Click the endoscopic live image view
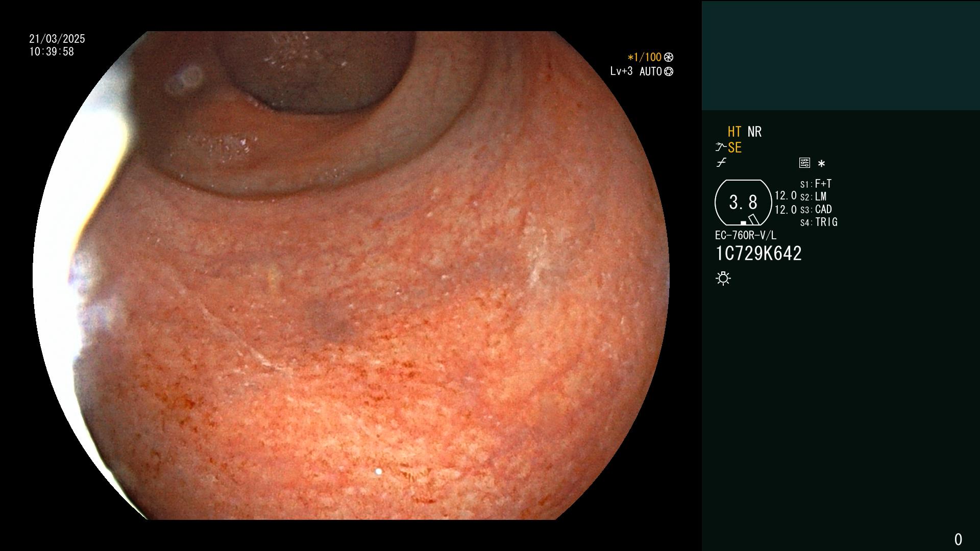The image size is (980, 551). pos(351,275)
